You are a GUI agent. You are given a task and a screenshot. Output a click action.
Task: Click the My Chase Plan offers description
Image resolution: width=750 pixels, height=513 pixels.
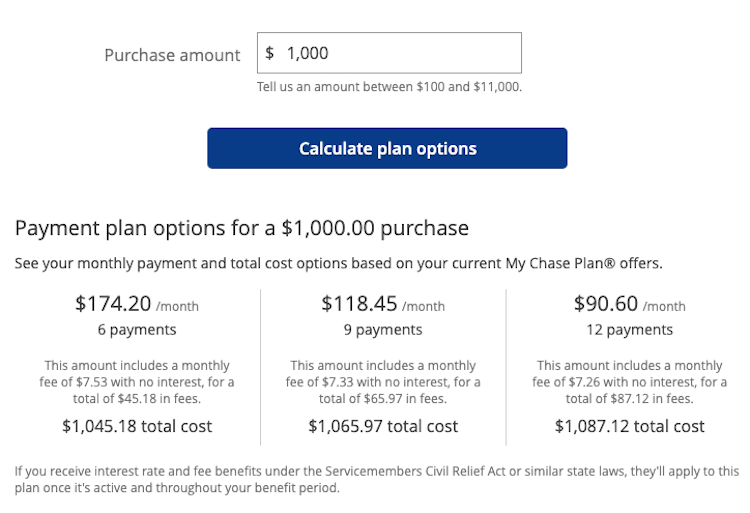(339, 264)
